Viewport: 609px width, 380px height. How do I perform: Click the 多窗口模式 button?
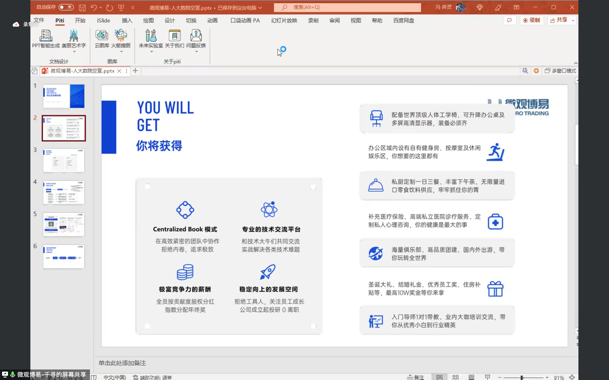tap(560, 71)
